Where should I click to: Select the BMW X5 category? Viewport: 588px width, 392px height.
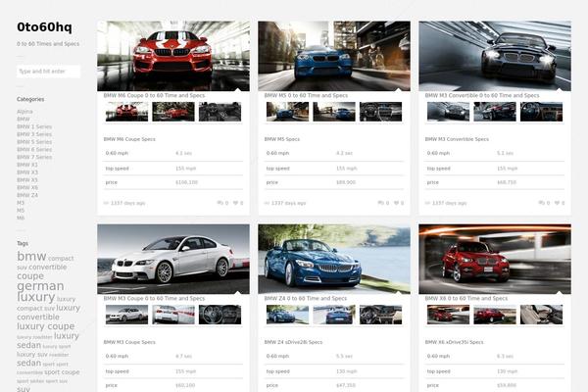(x=27, y=179)
